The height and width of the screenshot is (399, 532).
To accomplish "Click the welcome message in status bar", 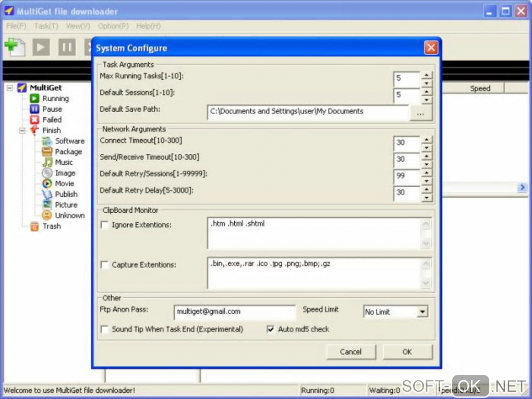I will point(69,391).
